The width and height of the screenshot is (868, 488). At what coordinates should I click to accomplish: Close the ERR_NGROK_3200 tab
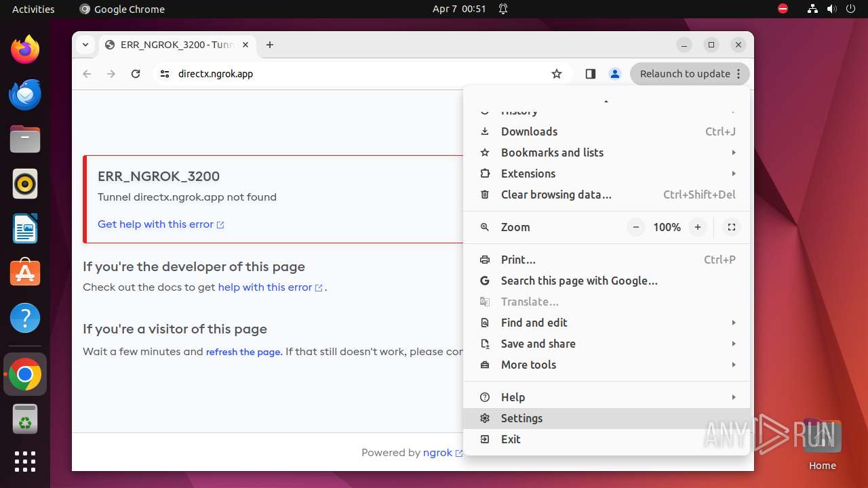pyautogui.click(x=245, y=45)
